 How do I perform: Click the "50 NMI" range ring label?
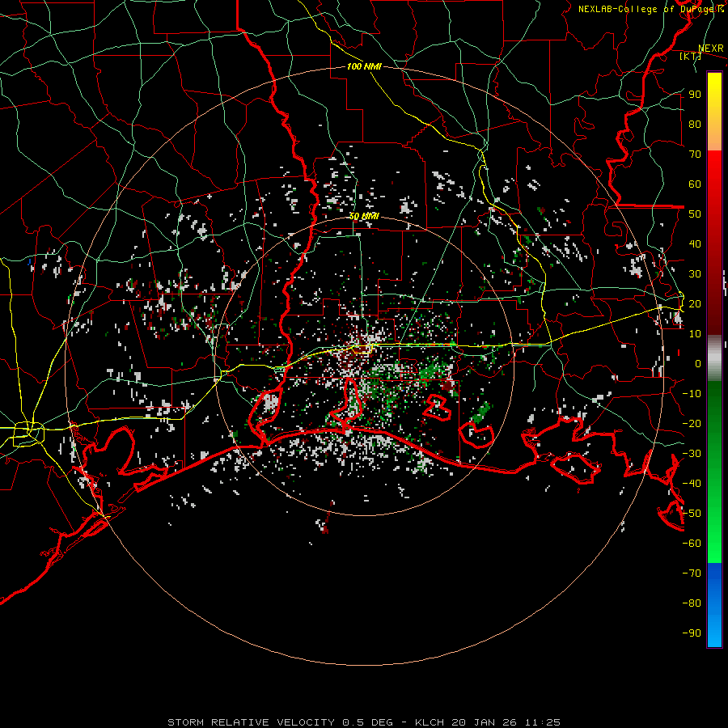pyautogui.click(x=365, y=216)
